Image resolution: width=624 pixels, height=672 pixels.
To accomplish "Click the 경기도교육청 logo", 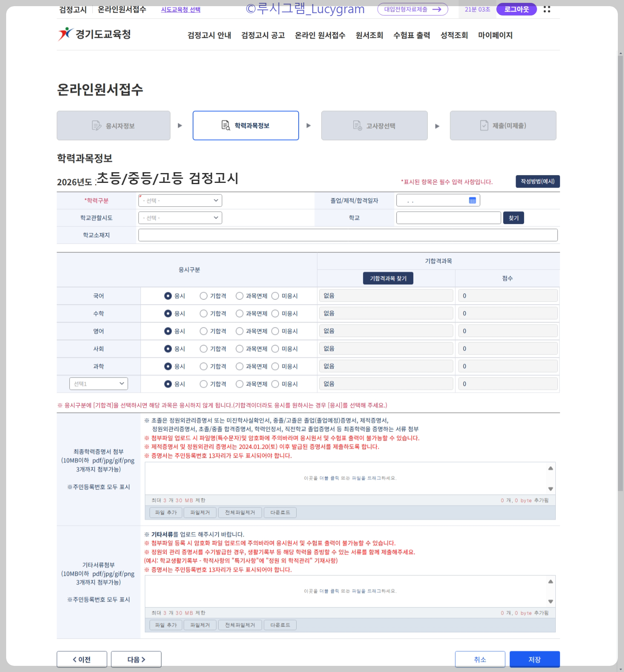I will pyautogui.click(x=94, y=34).
